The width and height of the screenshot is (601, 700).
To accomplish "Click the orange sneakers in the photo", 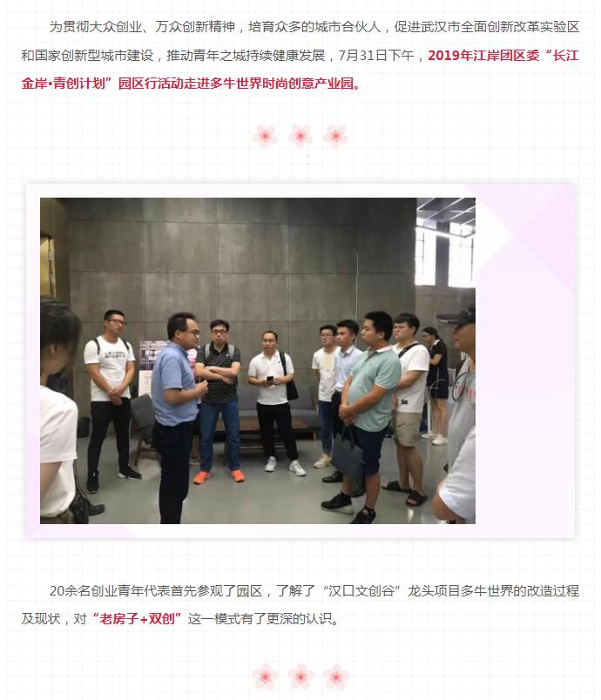I will [219, 477].
